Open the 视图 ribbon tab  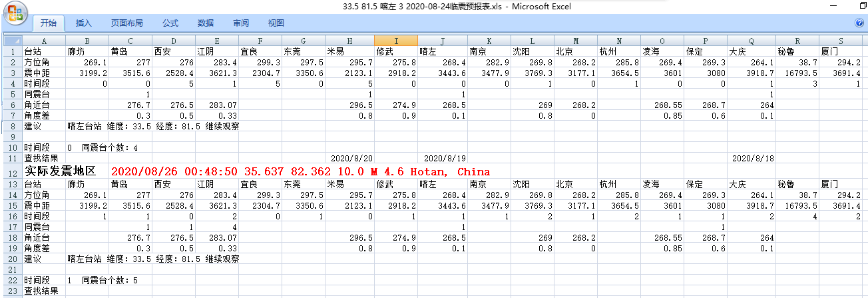click(276, 23)
